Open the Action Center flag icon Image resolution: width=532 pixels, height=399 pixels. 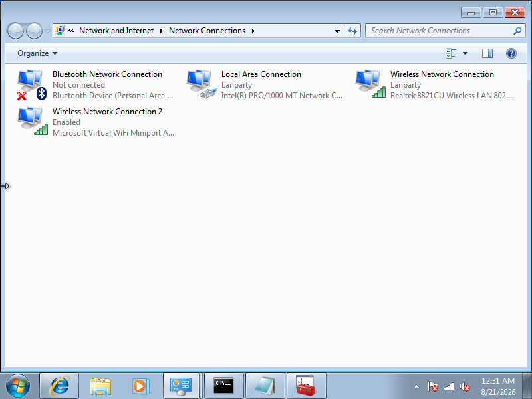[x=432, y=386]
